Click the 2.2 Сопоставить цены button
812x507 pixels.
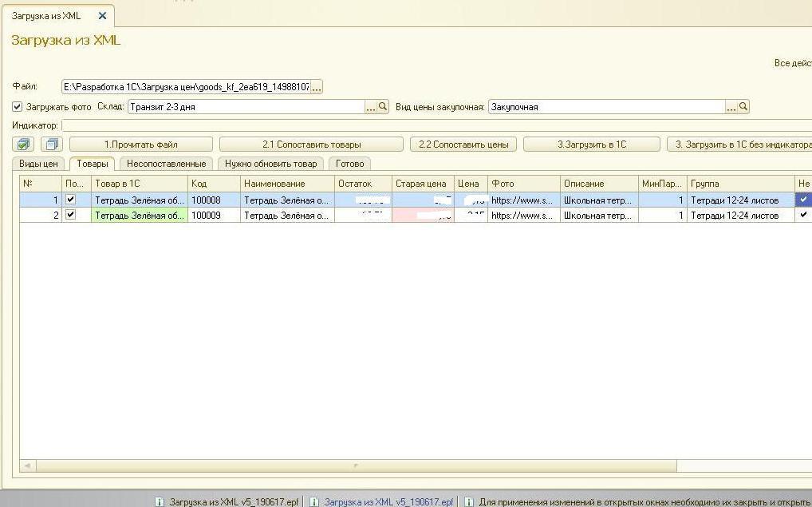463,145
